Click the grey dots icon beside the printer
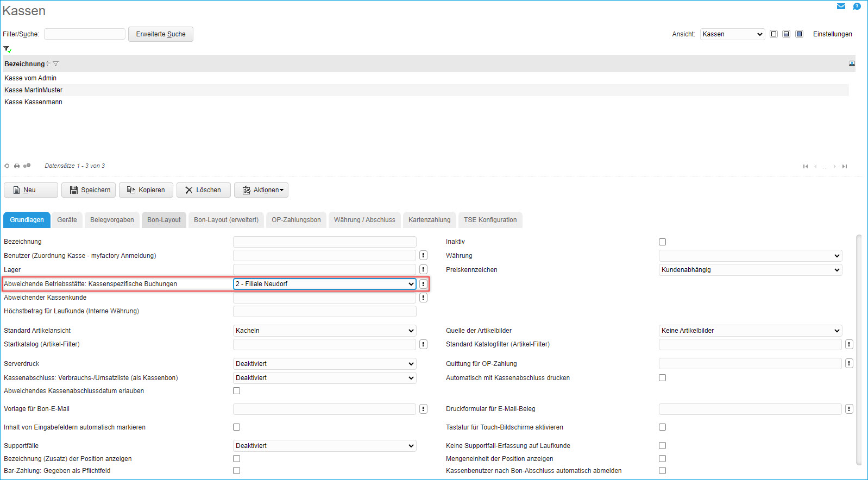This screenshot has height=480, width=868. point(27,166)
